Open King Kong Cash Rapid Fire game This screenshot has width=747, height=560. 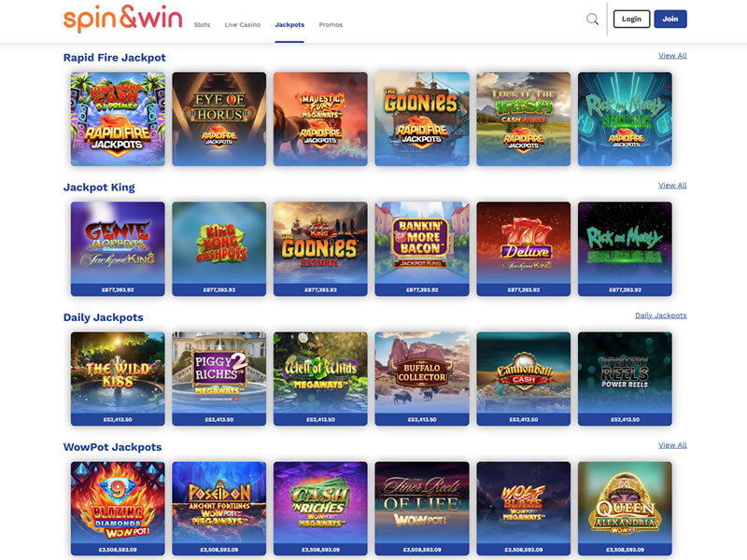pos(118,119)
